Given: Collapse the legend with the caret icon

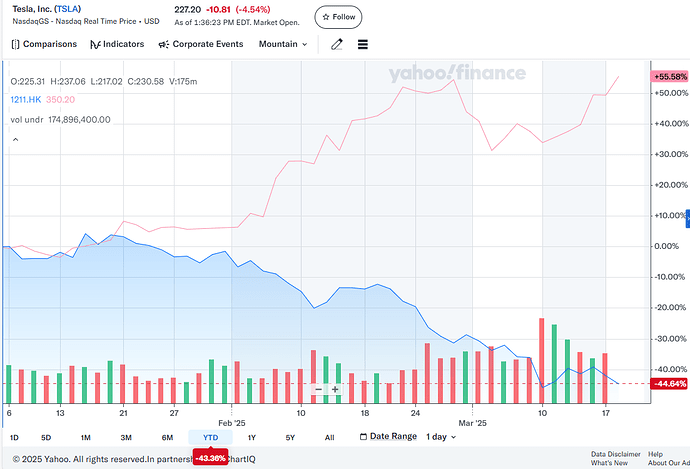Looking at the screenshot, I should (x=15, y=139).
